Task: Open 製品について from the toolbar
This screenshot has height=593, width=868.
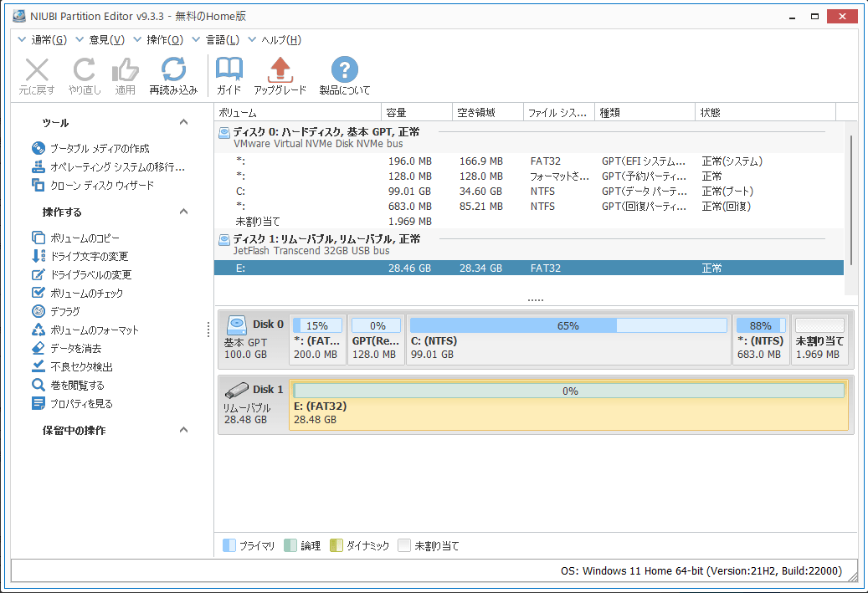Action: click(x=344, y=73)
